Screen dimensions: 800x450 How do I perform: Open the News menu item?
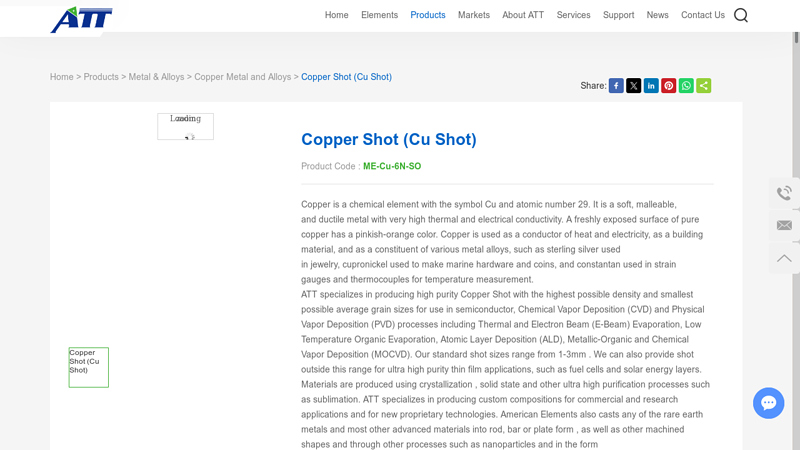657,15
